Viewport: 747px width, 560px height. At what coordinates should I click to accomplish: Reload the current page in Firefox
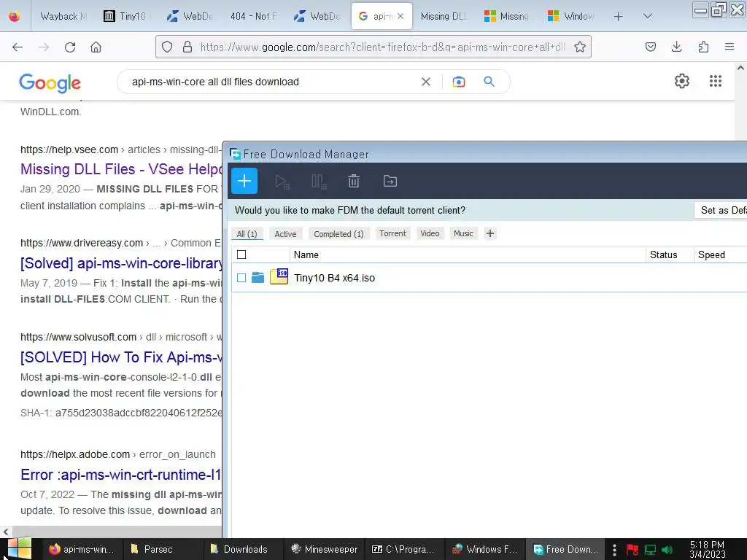coord(70,47)
